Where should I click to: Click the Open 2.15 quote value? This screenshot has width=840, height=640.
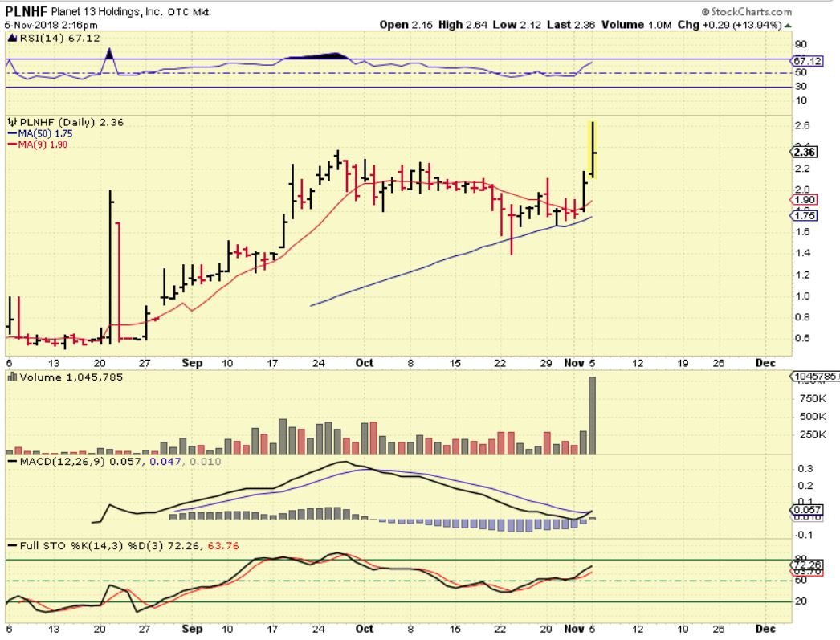pyautogui.click(x=406, y=25)
